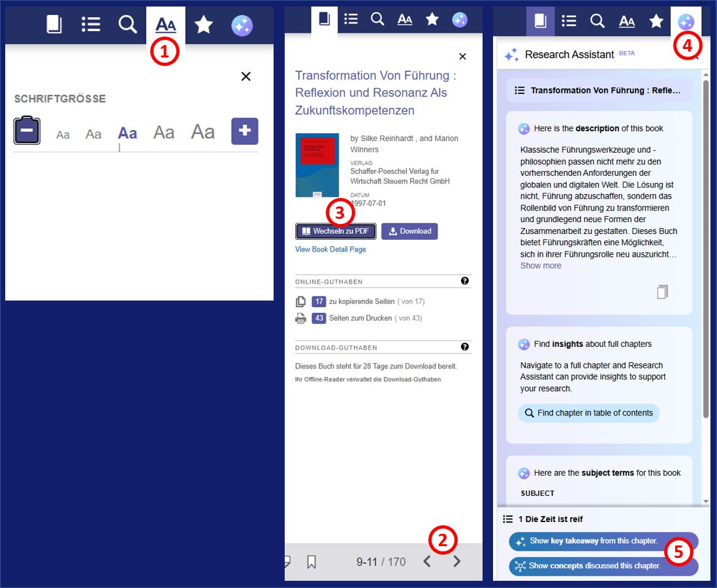
Task: Click the Research Assistant panel vertical scrollbar
Action: [705, 261]
